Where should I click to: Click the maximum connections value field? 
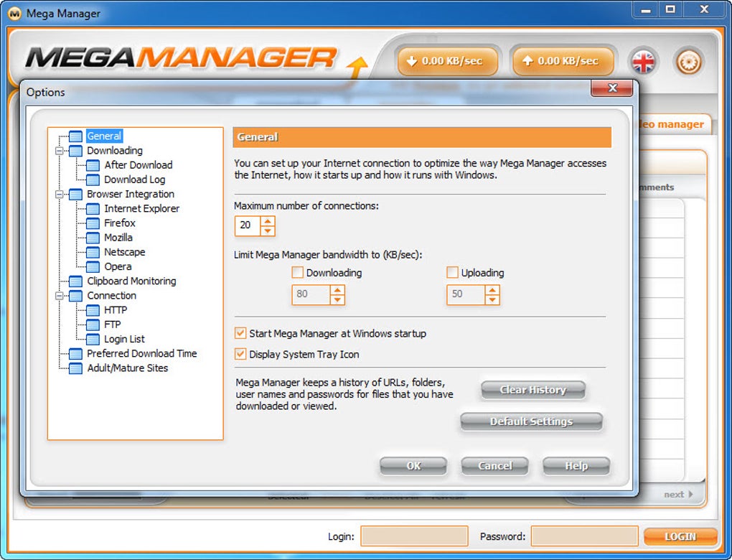point(248,225)
